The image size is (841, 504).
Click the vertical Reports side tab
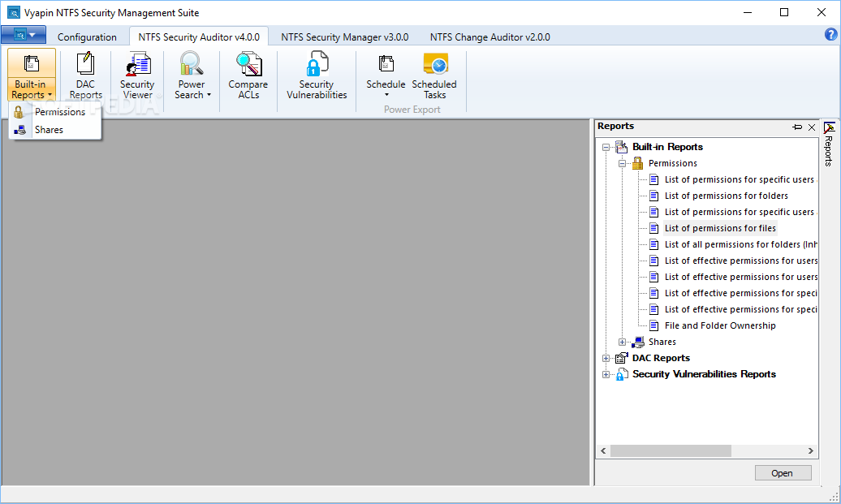(829, 144)
